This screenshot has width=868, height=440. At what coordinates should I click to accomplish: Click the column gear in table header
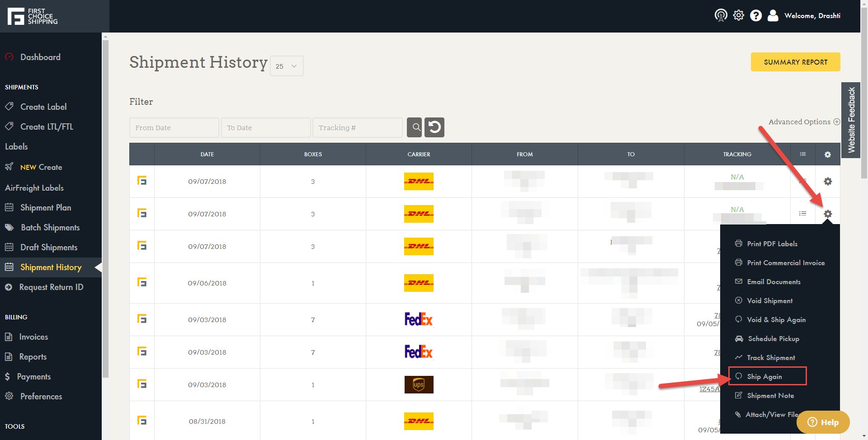[x=827, y=154]
